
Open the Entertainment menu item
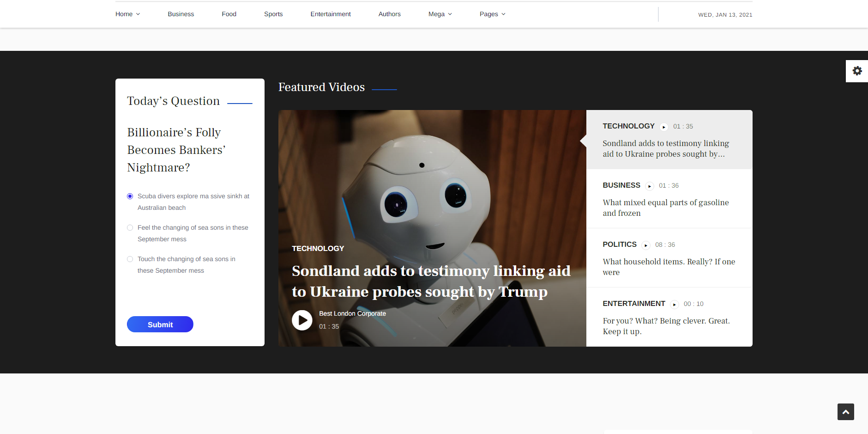(331, 14)
